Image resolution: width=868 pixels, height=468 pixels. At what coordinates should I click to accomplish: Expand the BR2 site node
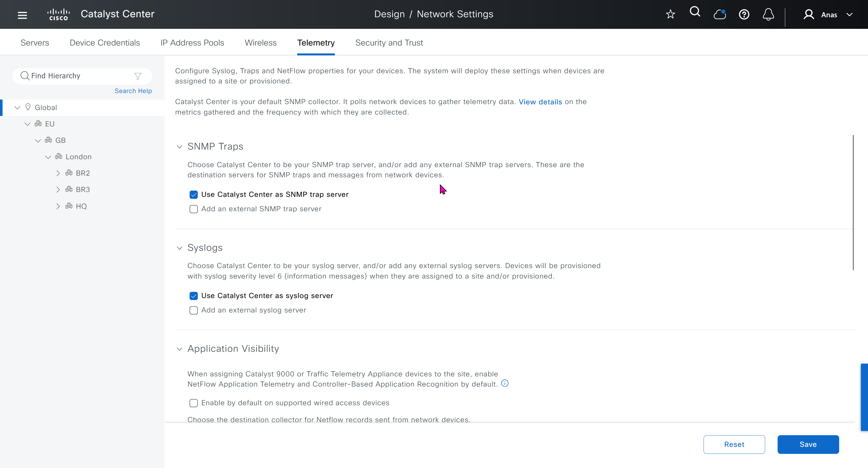point(58,173)
